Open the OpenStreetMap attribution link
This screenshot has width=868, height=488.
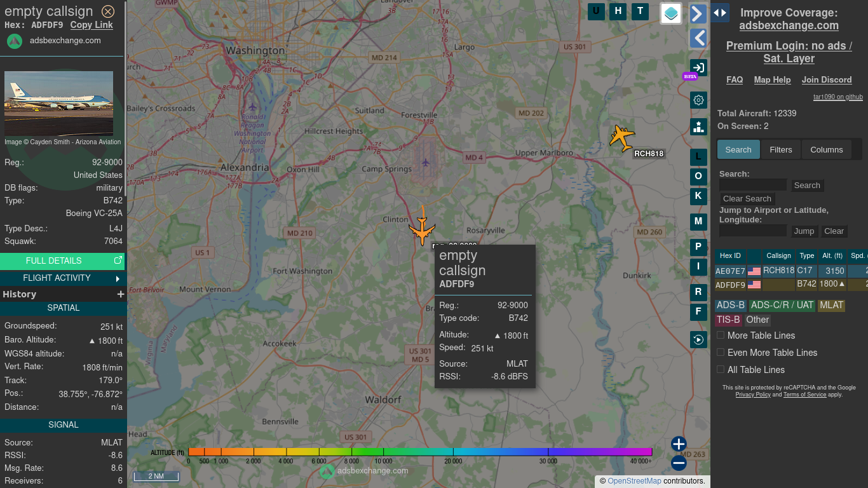(634, 481)
